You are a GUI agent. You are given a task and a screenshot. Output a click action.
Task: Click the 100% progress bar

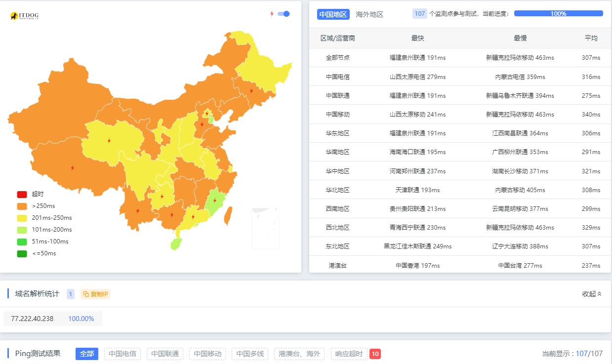[558, 14]
